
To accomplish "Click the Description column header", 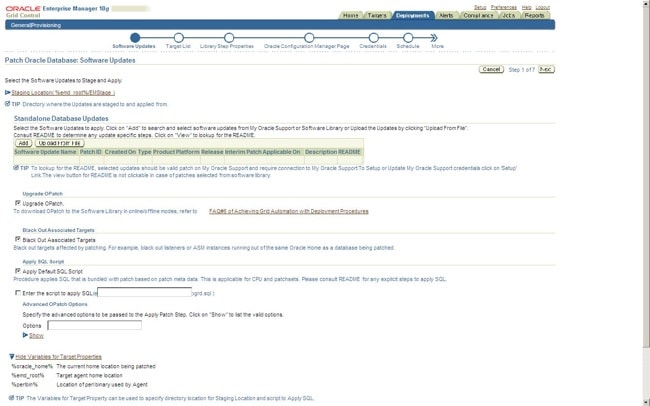I will click(321, 152).
